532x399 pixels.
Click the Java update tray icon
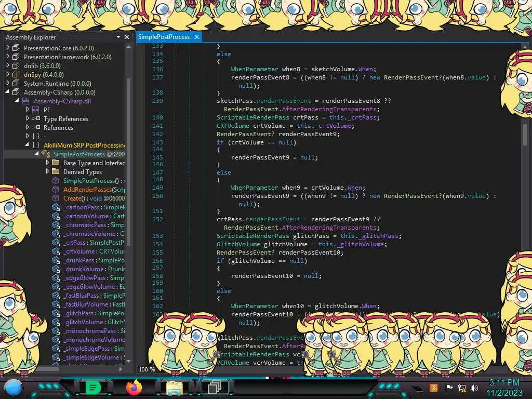(x=434, y=388)
